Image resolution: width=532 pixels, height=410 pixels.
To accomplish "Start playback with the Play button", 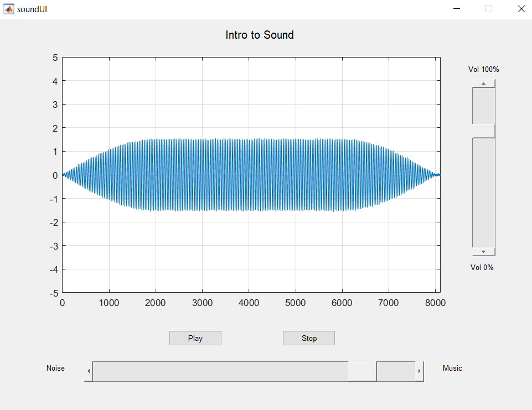I will tap(195, 338).
